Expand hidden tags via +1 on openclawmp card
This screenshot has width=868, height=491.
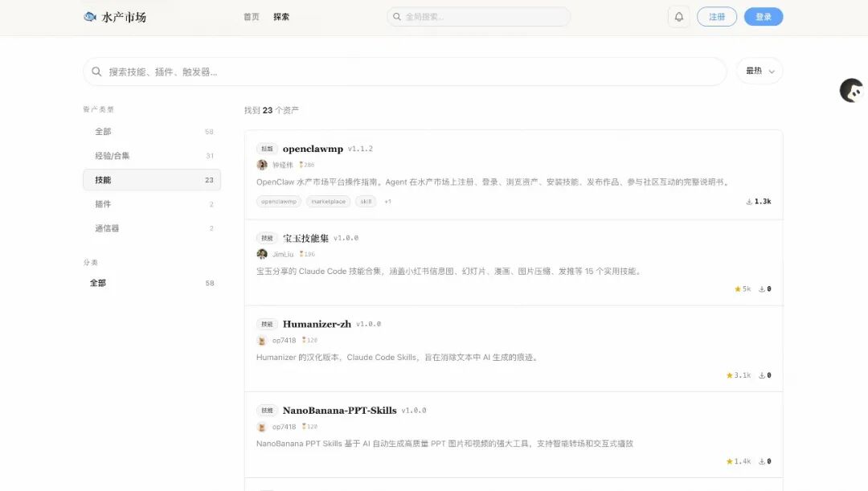pyautogui.click(x=387, y=201)
